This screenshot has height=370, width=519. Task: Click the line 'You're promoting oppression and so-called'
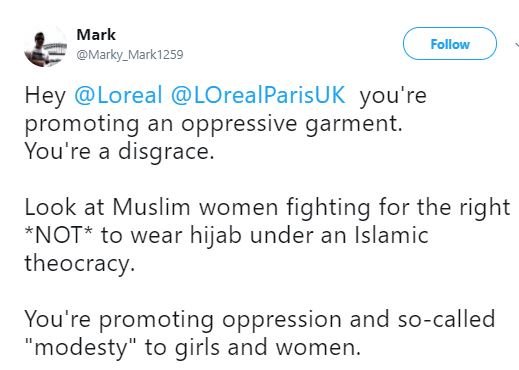[260, 320]
